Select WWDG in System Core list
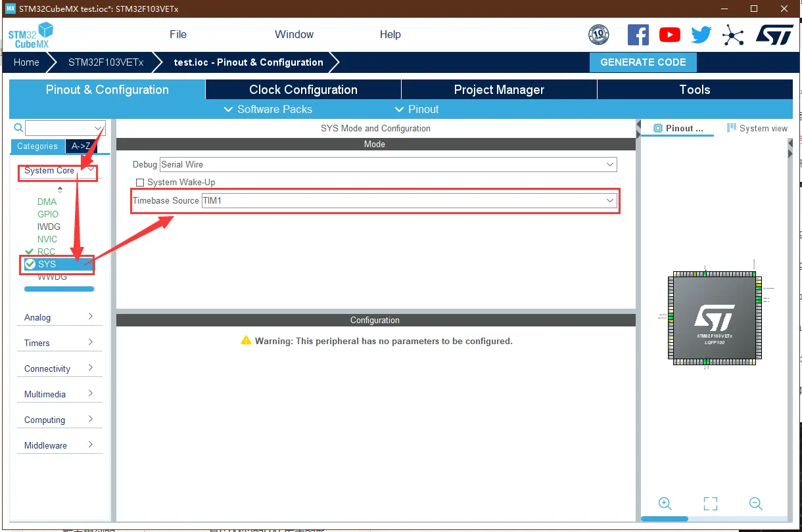This screenshot has width=802, height=532. (52, 277)
